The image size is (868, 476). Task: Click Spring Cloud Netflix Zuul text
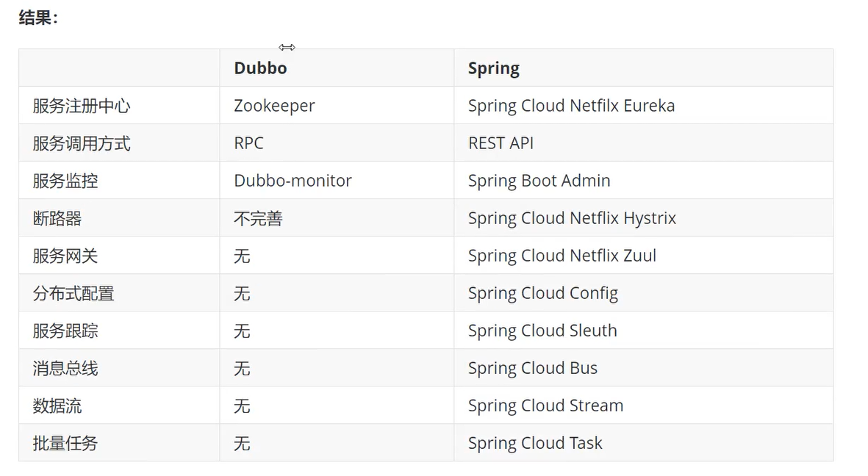[x=562, y=256]
